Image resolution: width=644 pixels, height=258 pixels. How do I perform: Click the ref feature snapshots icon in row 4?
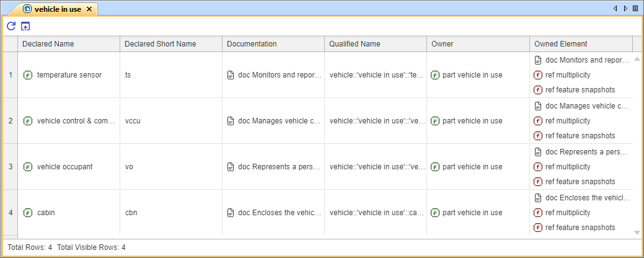point(538,228)
